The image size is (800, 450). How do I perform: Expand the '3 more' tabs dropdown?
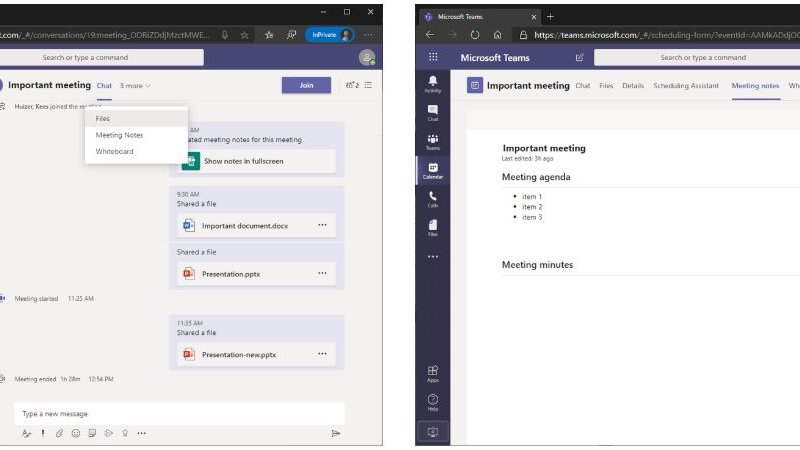point(135,86)
